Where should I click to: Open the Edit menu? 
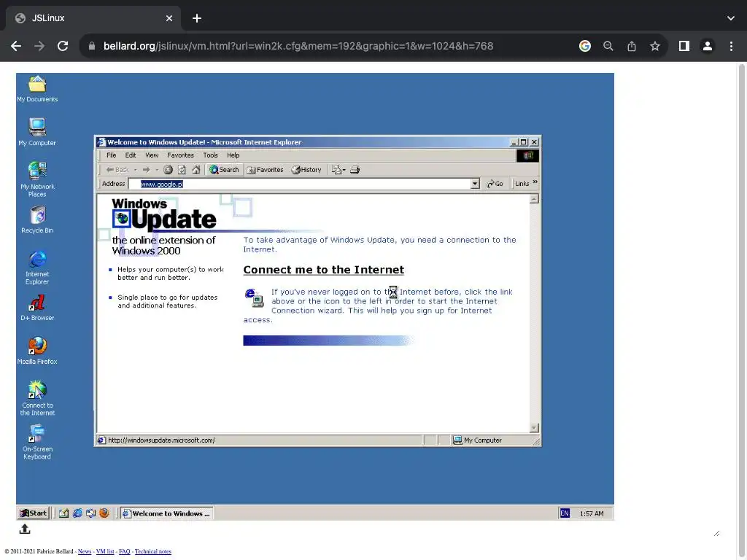131,155
